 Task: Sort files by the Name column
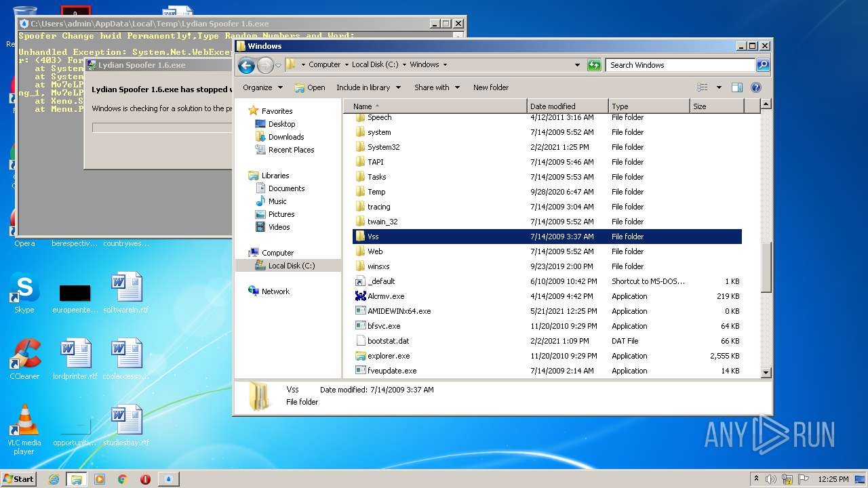pyautogui.click(x=435, y=106)
